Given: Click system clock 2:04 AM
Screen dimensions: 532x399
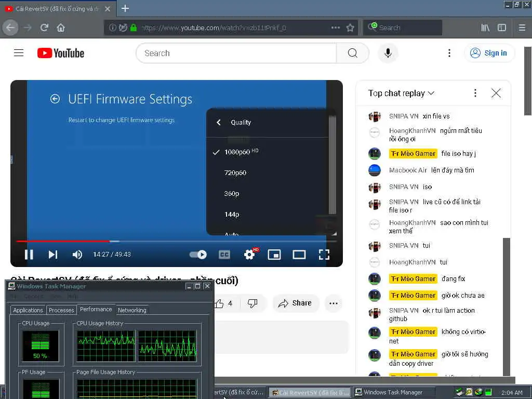Looking at the screenshot, I should coord(512,393).
